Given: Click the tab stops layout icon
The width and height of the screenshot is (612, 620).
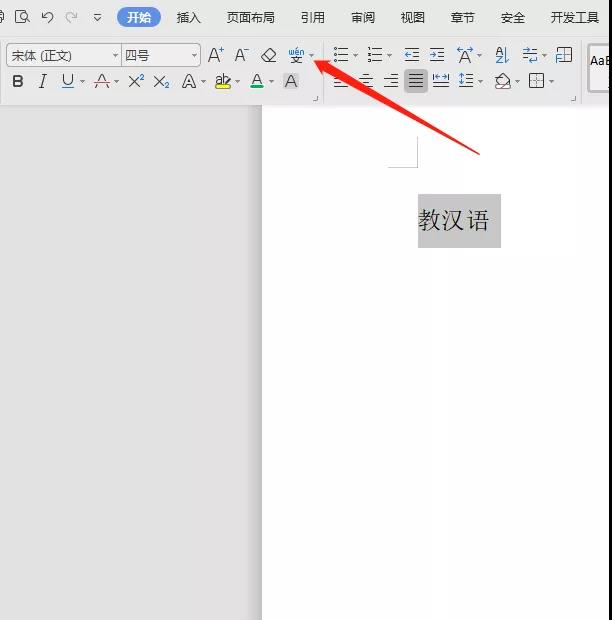Looking at the screenshot, I should [x=564, y=55].
